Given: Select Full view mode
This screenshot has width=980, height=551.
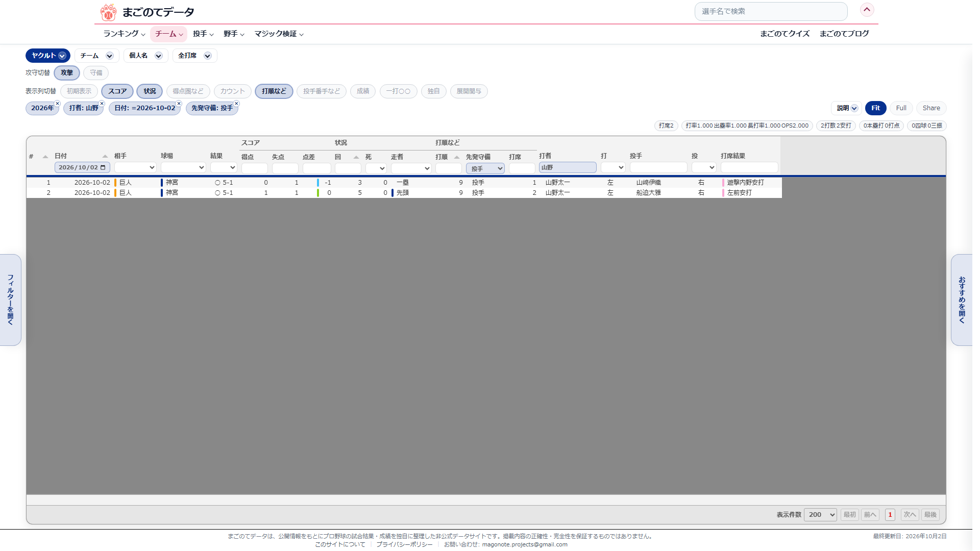Looking at the screenshot, I should click(x=901, y=108).
